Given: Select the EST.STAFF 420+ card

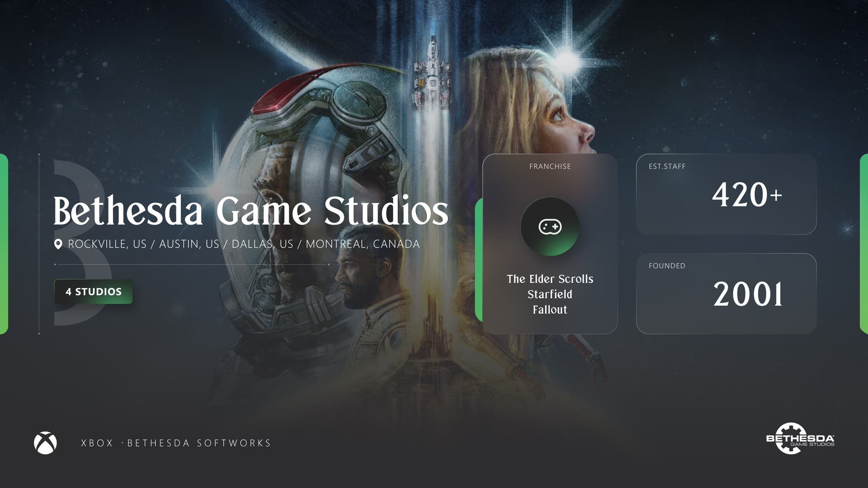Looking at the screenshot, I should pos(726,194).
